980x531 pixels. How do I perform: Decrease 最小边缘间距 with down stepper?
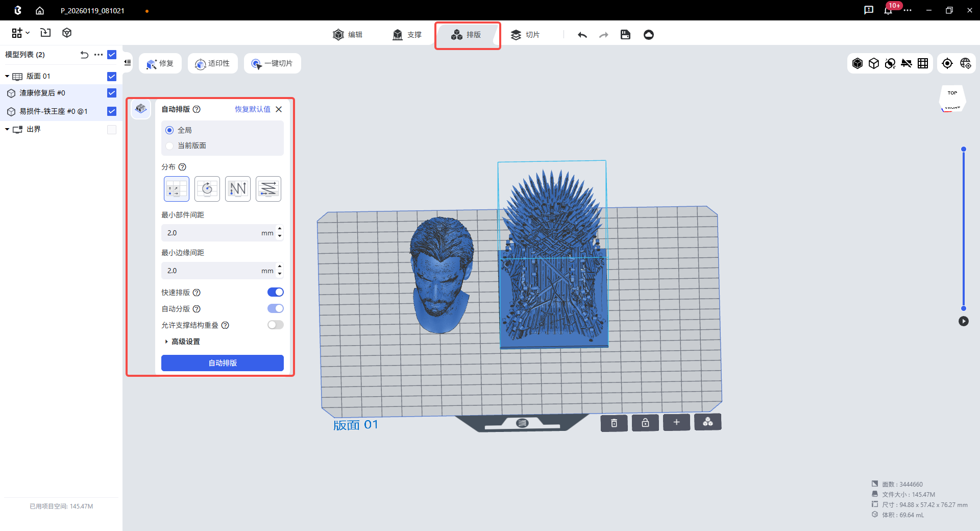click(x=280, y=274)
